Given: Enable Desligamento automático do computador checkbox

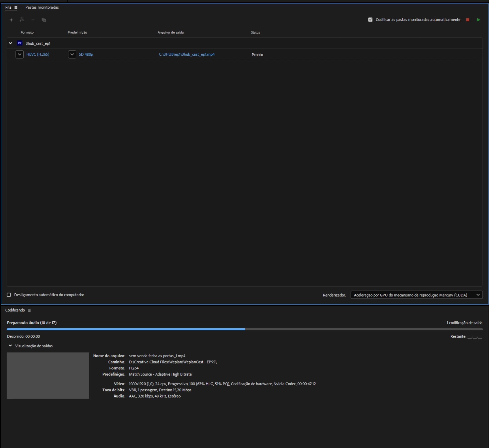Looking at the screenshot, I should tap(9, 295).
